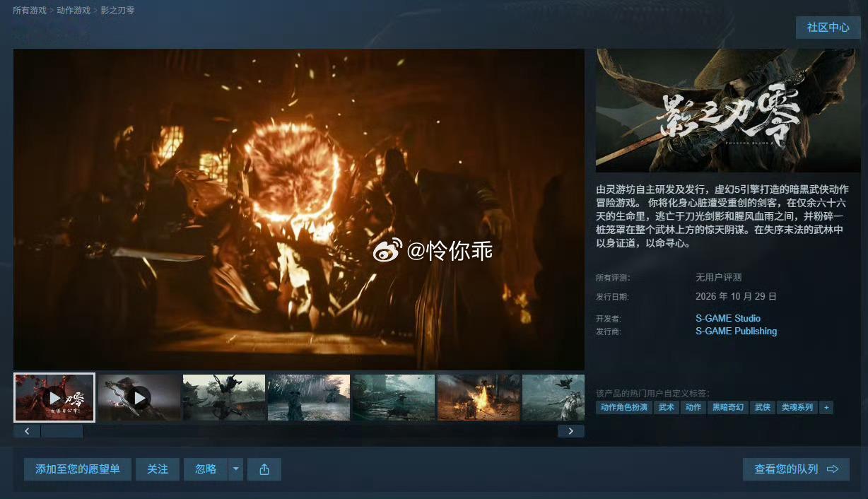Click the share icon button
The width and height of the screenshot is (868, 499).
[264, 469]
